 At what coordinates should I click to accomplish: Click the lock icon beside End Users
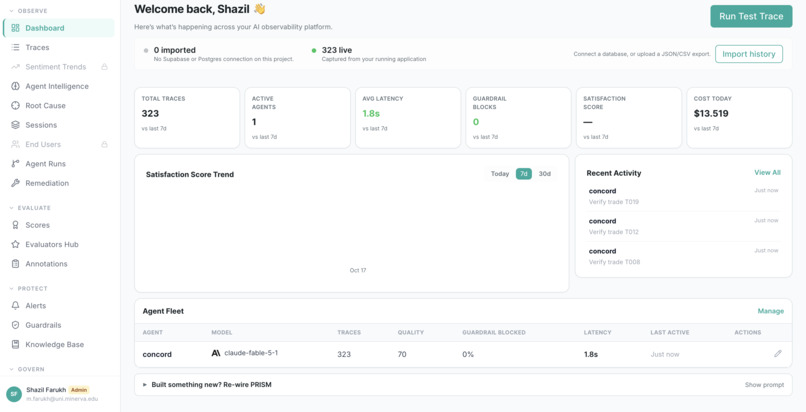(x=104, y=144)
